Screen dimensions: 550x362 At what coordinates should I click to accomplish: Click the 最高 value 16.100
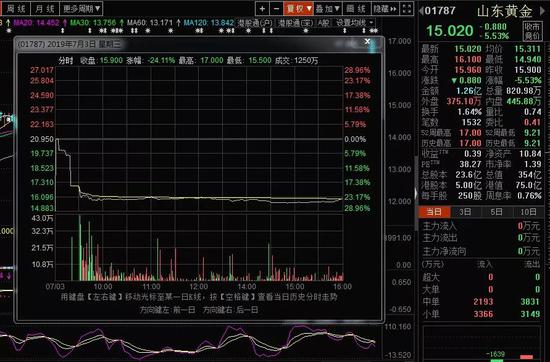click(x=468, y=59)
